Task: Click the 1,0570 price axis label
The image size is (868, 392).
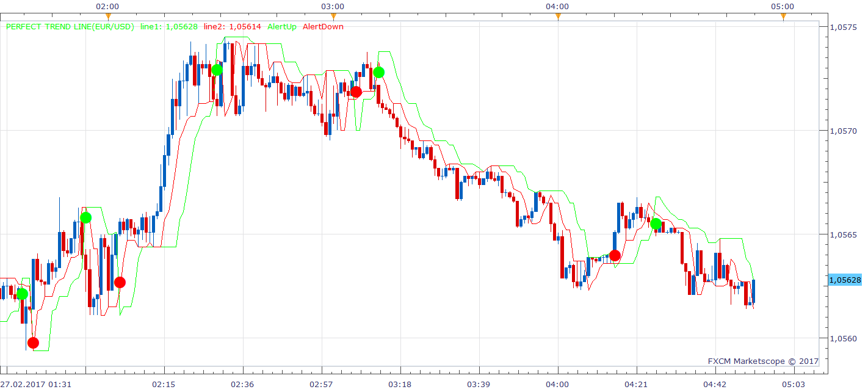Action: click(x=844, y=131)
